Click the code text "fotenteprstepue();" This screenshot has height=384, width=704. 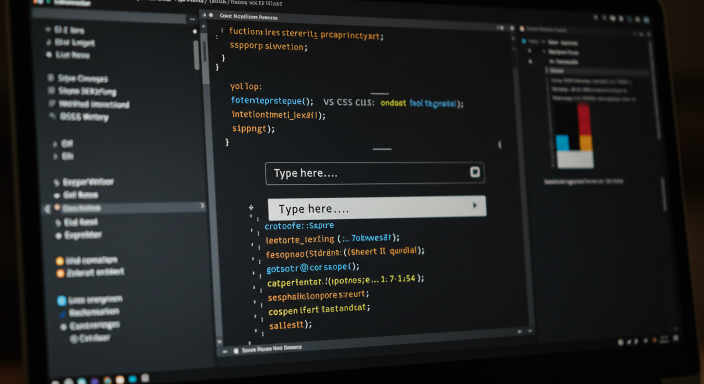coord(272,101)
